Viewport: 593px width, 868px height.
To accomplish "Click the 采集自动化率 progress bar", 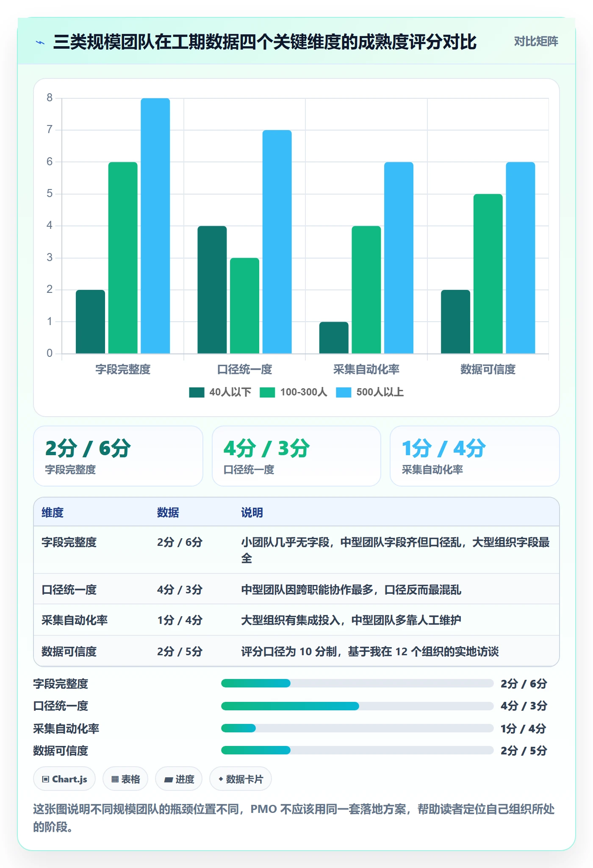I will 357,728.
